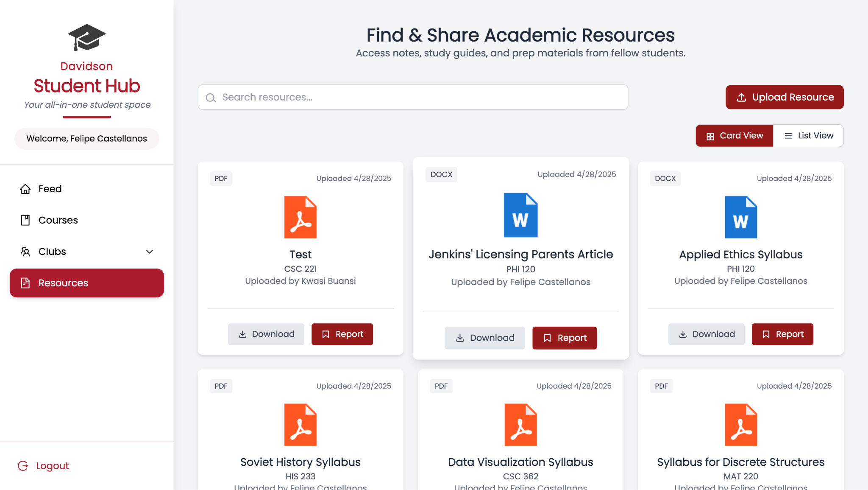The height and width of the screenshot is (490, 868).
Task: Select the Resources menu item
Action: [x=87, y=283]
